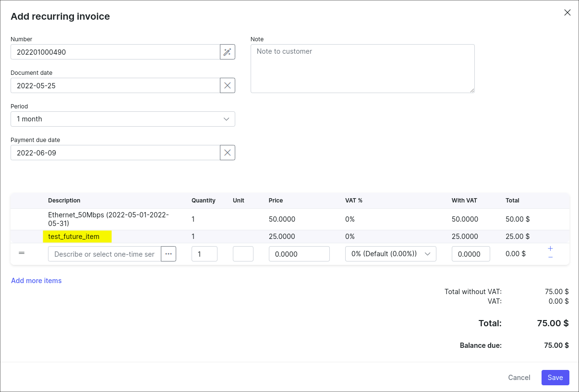
Task: Clear the Document date with X icon
Action: coord(228,85)
